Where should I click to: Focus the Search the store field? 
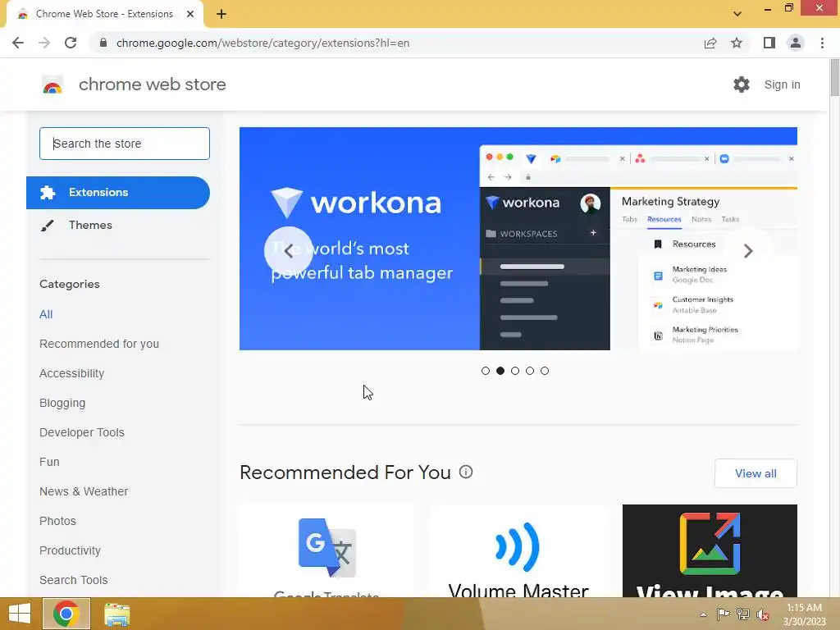click(x=125, y=144)
